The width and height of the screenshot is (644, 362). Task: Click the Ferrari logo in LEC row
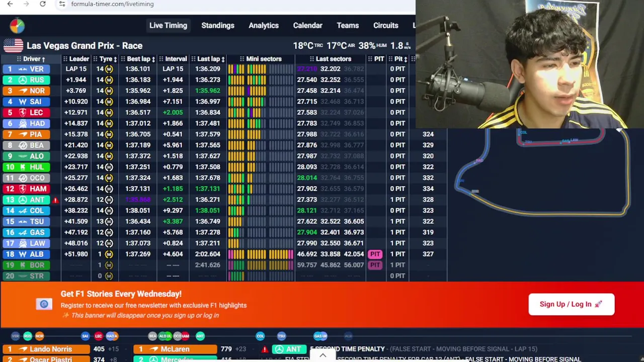[x=23, y=113]
